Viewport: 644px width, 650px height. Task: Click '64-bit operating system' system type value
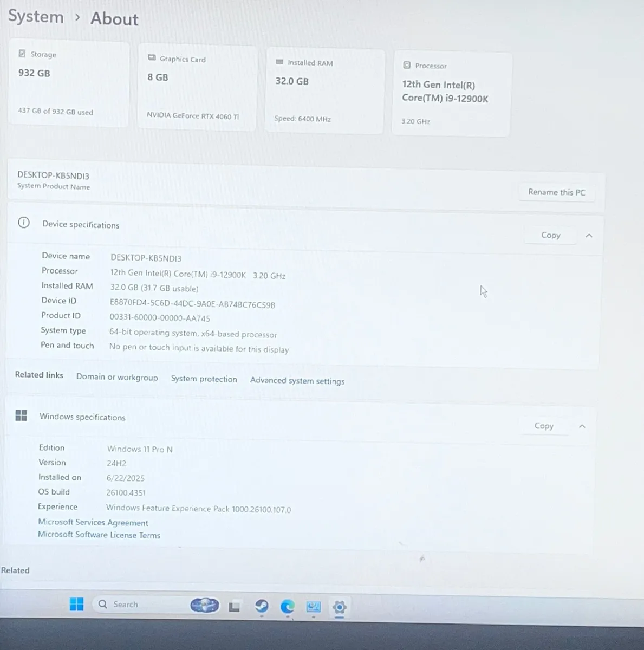tap(193, 334)
